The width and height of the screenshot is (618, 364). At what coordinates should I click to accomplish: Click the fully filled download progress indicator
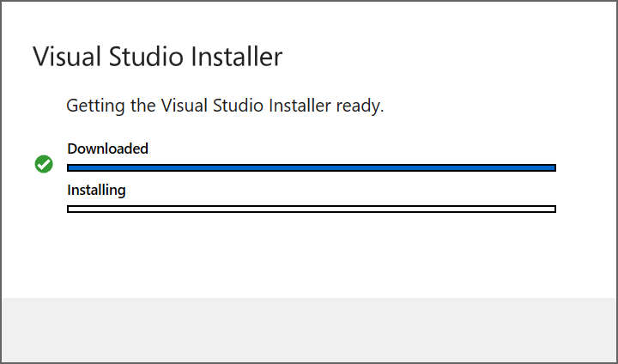[312, 168]
